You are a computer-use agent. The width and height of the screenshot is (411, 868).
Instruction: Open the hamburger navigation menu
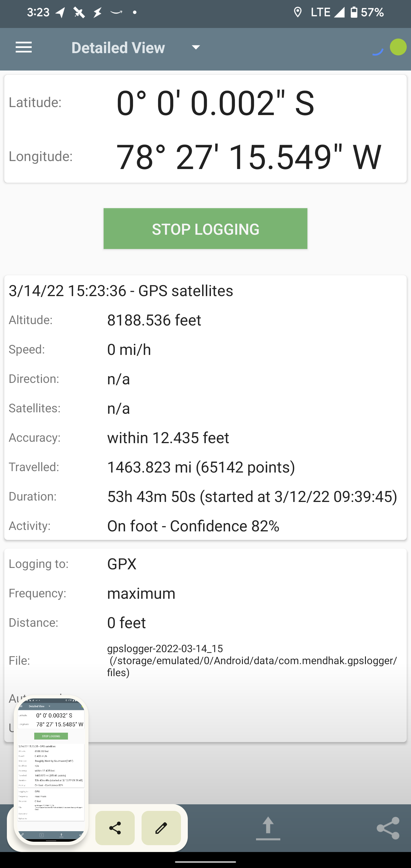click(x=24, y=47)
